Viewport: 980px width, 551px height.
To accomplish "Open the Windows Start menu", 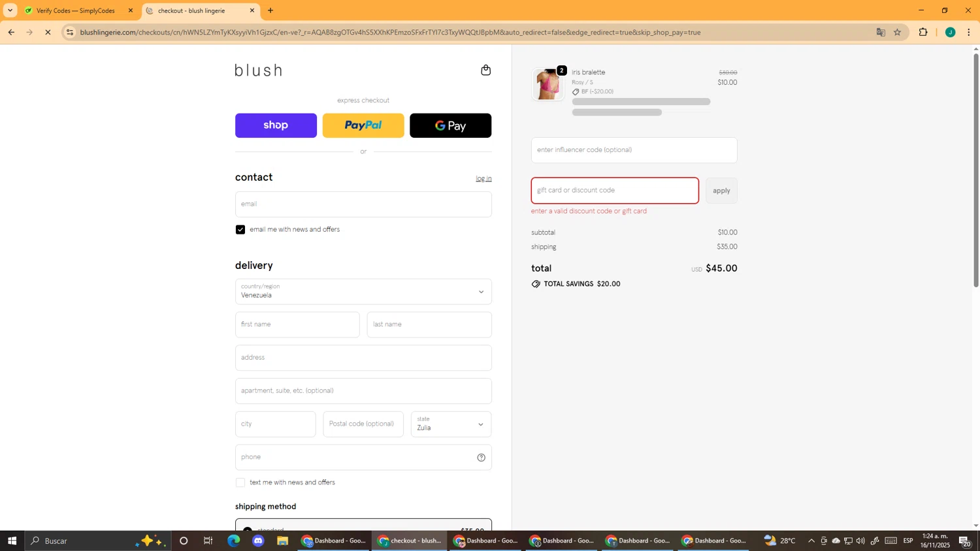I will pyautogui.click(x=12, y=541).
